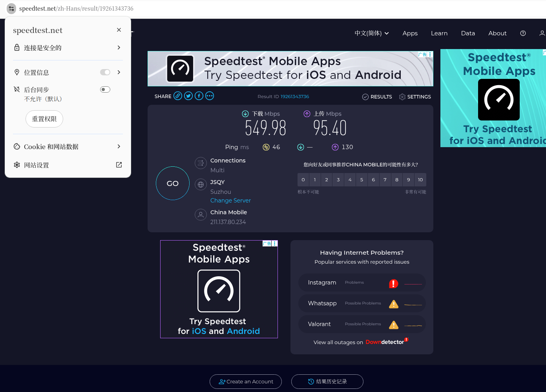This screenshot has height=392, width=546.
Task: Click the location pin icon
Action: point(17,72)
